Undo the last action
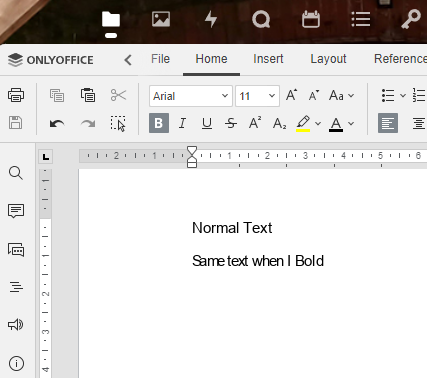 (x=57, y=124)
